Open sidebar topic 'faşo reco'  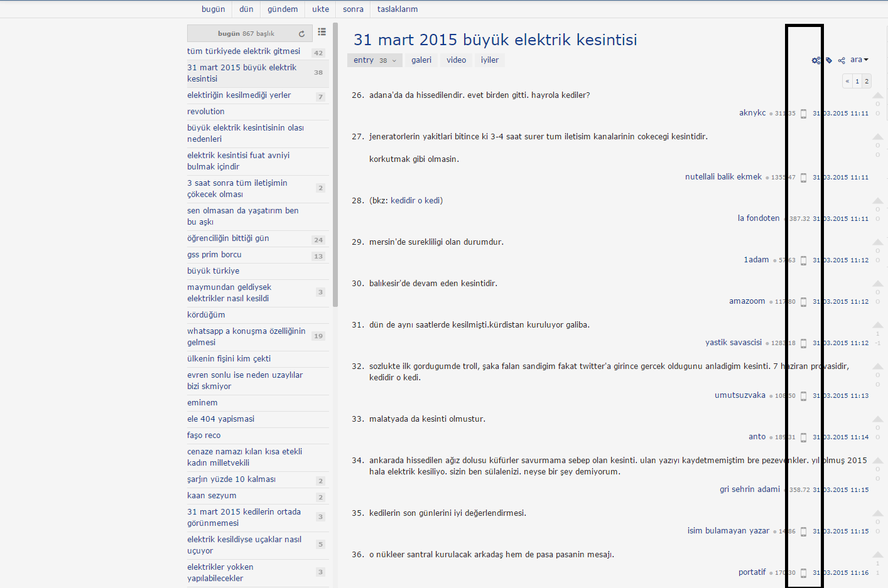pyautogui.click(x=203, y=436)
